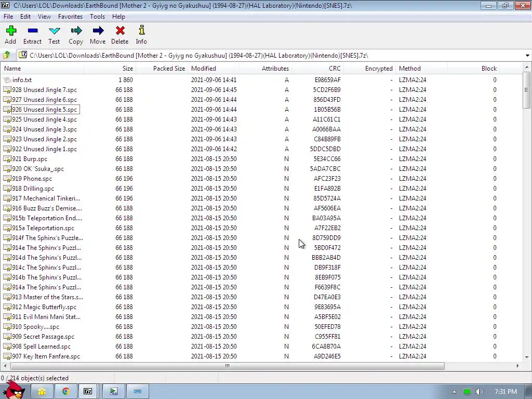532x399 pixels.
Task: Sort by the Block column header
Action: (x=473, y=68)
